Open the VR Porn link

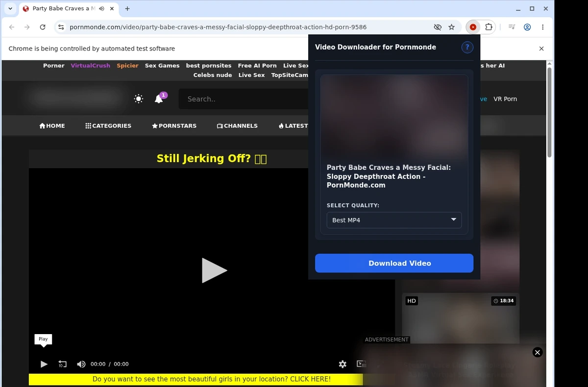(505, 99)
